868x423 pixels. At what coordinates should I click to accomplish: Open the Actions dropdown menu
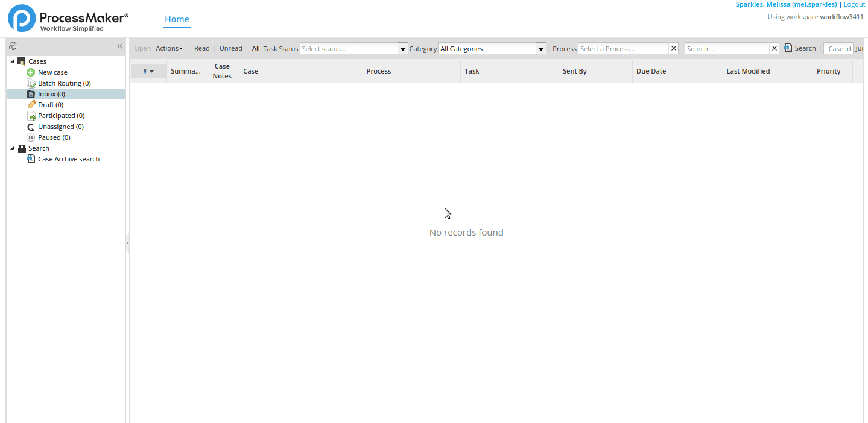click(169, 48)
